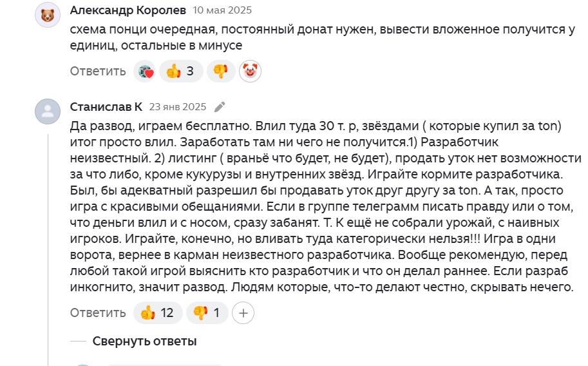588x366 pixels.
Task: Collapse replies via Свернуть ответы
Action: (x=144, y=341)
